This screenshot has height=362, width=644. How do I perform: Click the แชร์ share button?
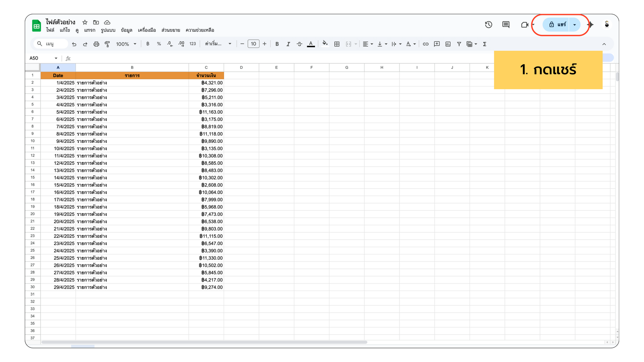(557, 24)
